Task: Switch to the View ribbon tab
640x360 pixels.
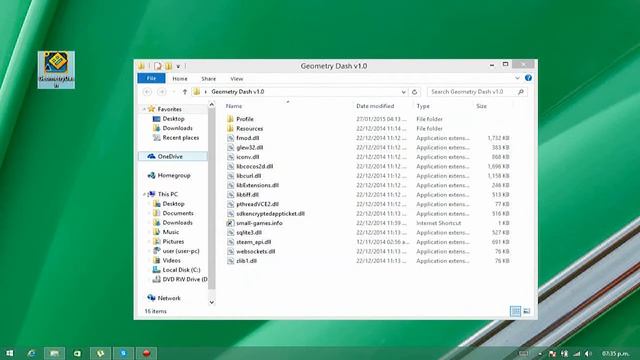Action: [237, 78]
